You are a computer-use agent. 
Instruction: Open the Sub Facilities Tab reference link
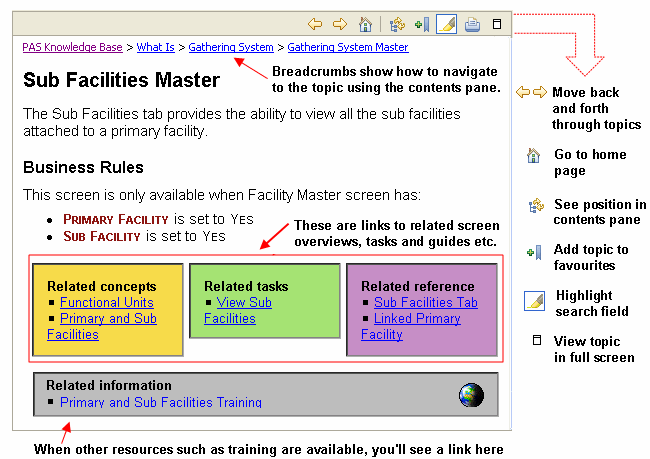426,303
